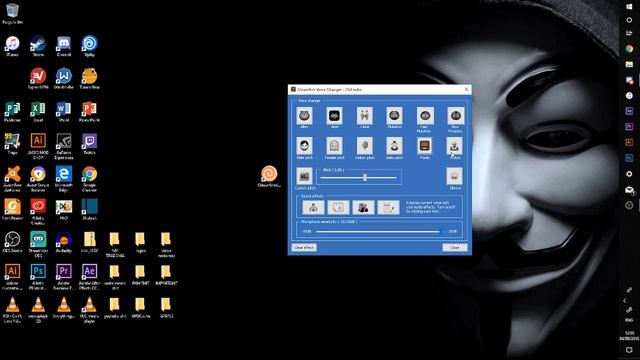Launch Microsoft Edge from desktop

(x=64, y=179)
